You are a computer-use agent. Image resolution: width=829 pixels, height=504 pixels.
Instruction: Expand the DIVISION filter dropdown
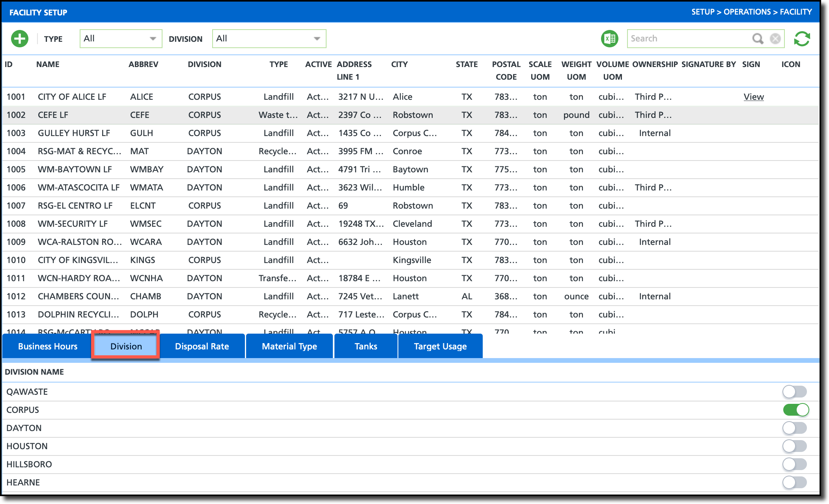[x=269, y=39]
